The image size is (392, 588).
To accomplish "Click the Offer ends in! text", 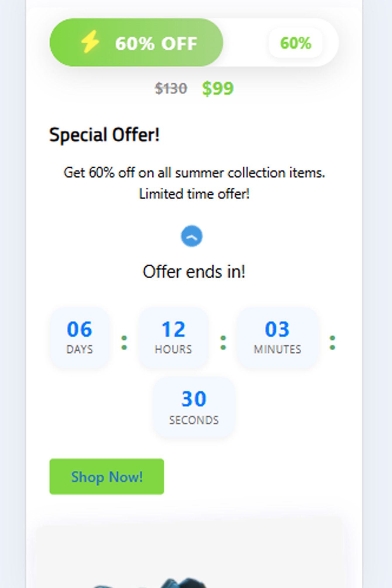I will pyautogui.click(x=194, y=272).
